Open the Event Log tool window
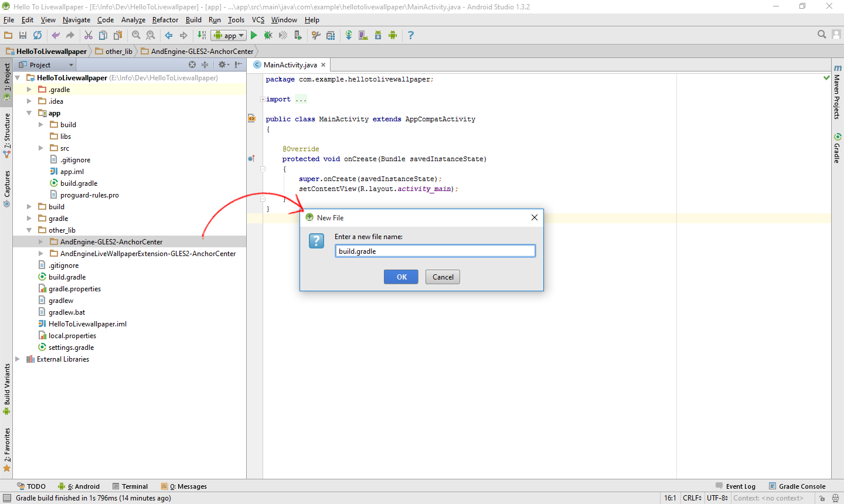 [x=736, y=486]
